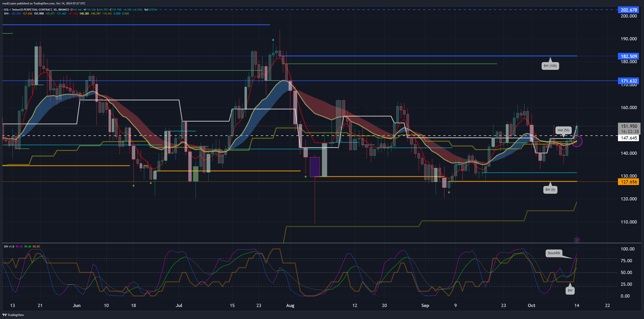Select the large purple candle in early August
The image size is (644, 319).
click(315, 167)
